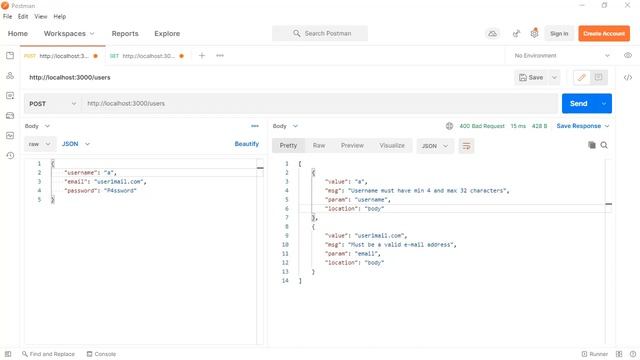Open the Mock Servers sidebar icon
Image resolution: width=640 pixels, height=360 pixels.
coord(10,116)
